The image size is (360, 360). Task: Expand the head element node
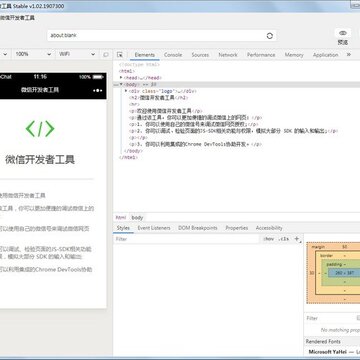(121, 77)
